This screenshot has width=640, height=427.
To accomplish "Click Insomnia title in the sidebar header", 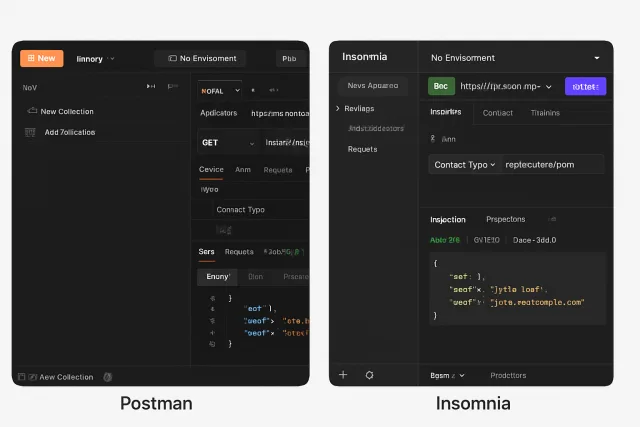I will coord(364,57).
